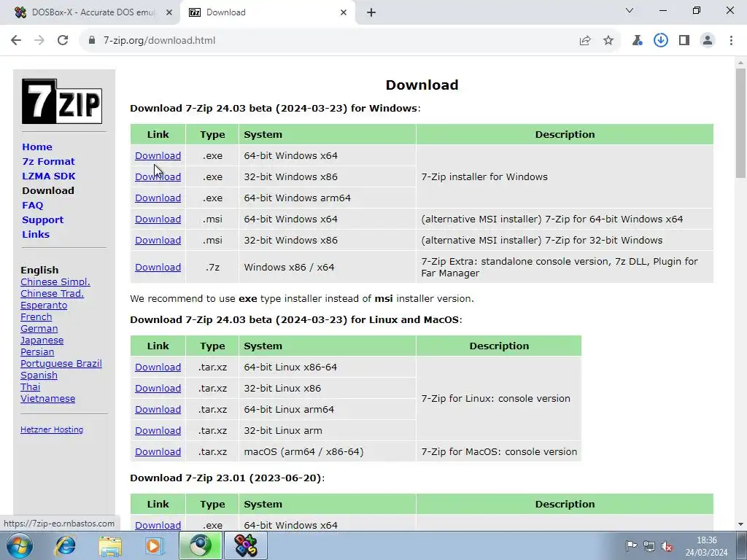Viewport: 747px width, 560px height.
Task: Click the padlock site info icon
Action: [x=92, y=41]
